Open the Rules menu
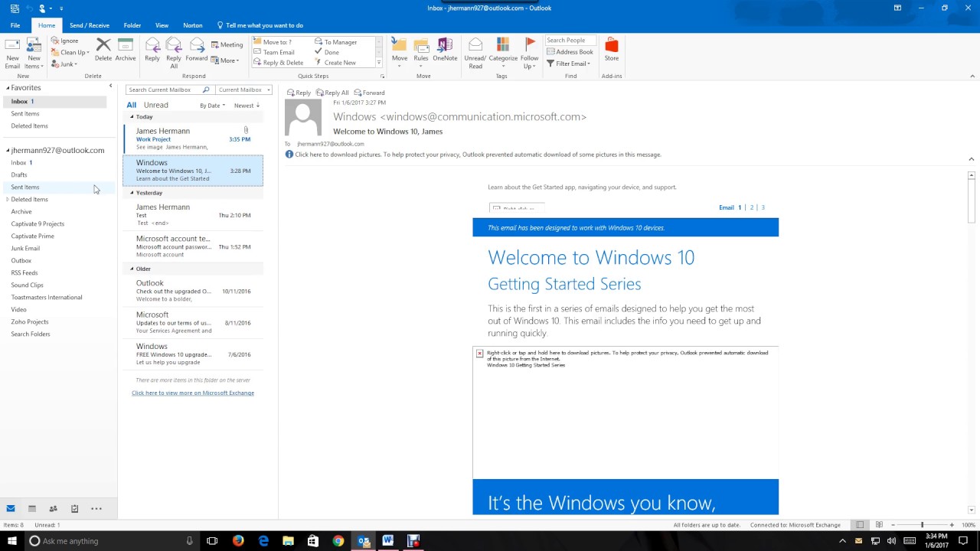 coord(421,52)
